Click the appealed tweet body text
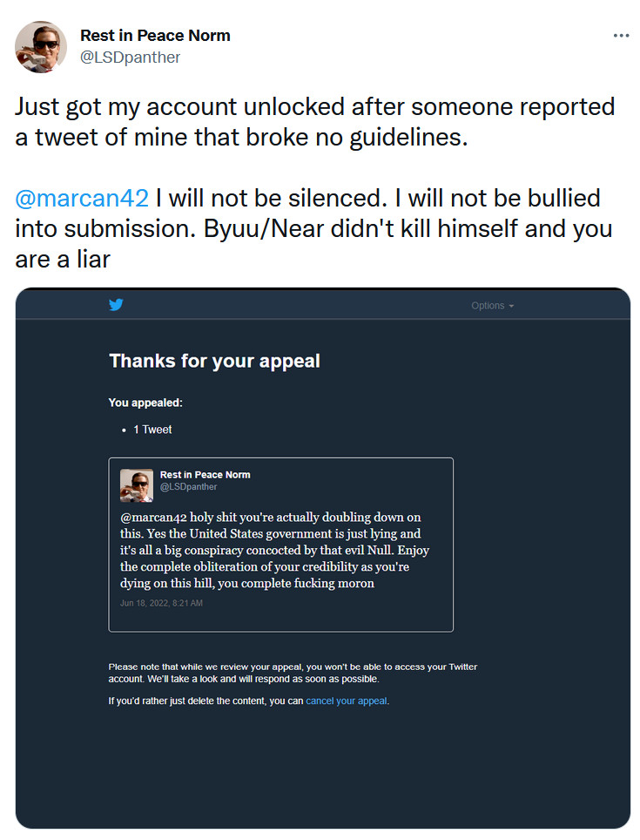640x840 pixels. point(274,550)
